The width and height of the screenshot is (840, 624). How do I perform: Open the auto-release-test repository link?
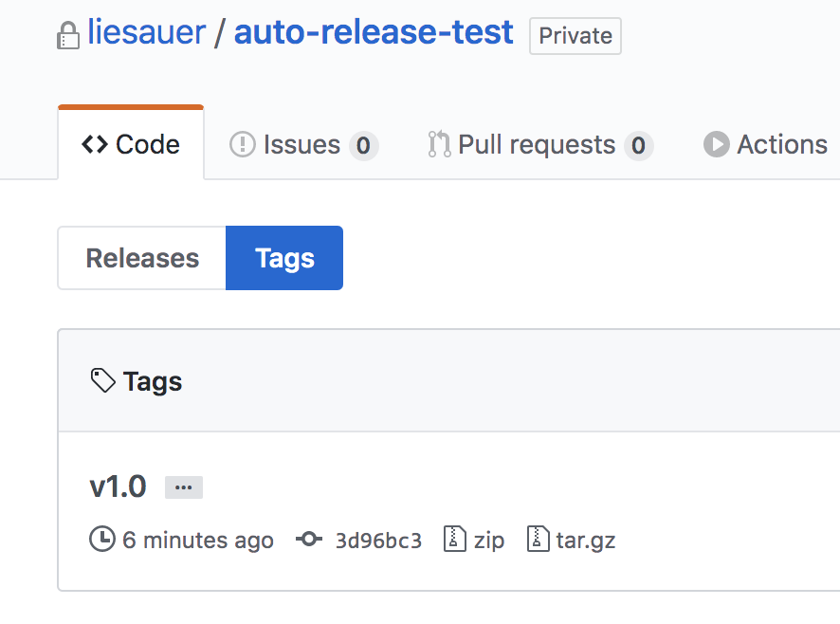point(374,32)
